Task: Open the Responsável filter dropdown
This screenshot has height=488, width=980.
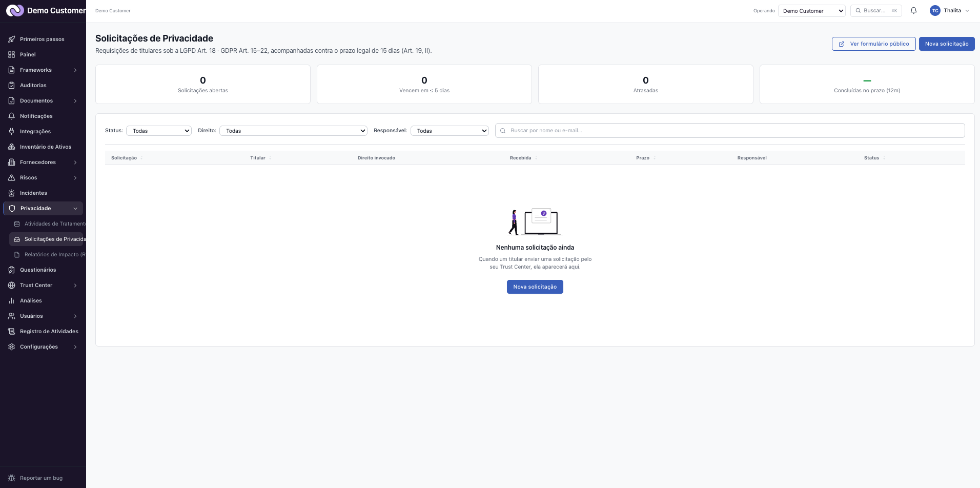Action: (x=450, y=131)
